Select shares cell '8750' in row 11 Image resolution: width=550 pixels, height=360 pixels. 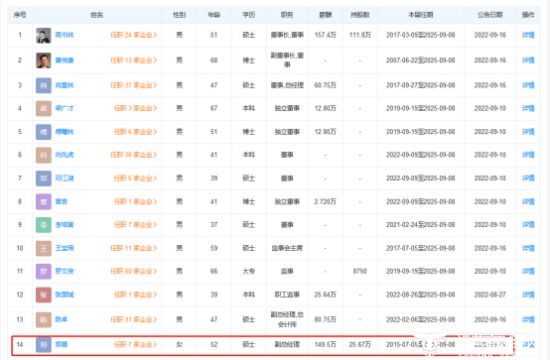[360, 271]
